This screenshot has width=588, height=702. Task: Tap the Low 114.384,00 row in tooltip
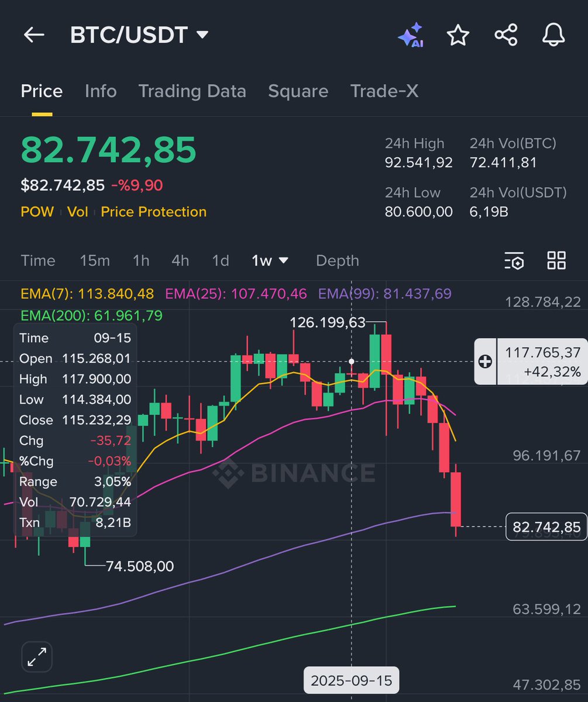click(x=75, y=400)
